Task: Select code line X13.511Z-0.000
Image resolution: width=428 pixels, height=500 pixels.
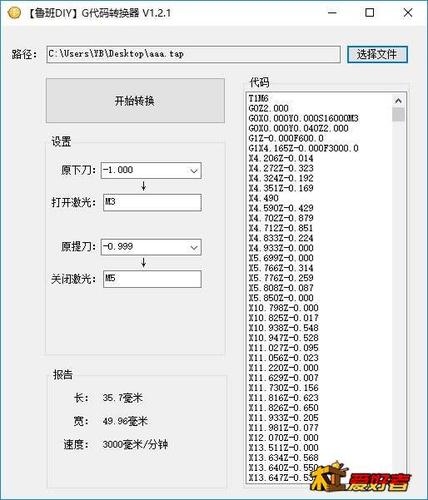Action: click(x=283, y=448)
